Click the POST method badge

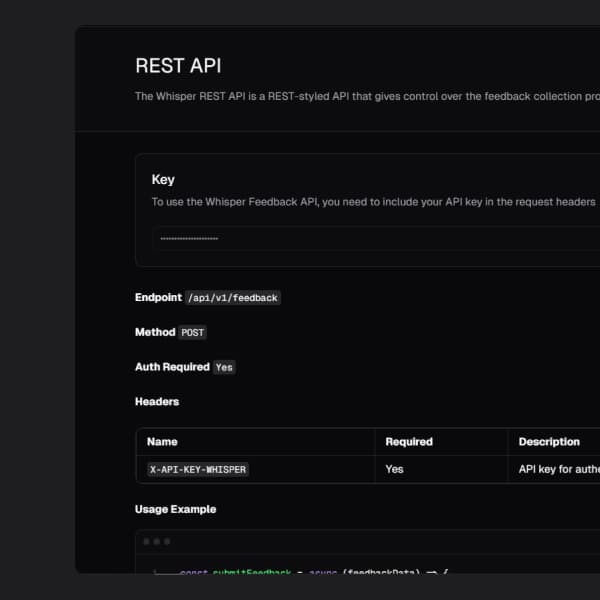click(x=192, y=332)
